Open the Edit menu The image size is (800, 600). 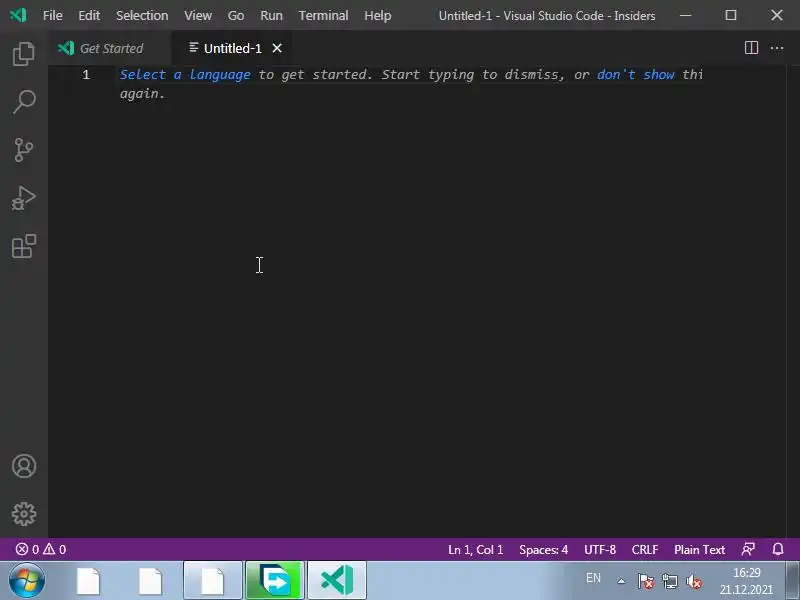coord(89,15)
